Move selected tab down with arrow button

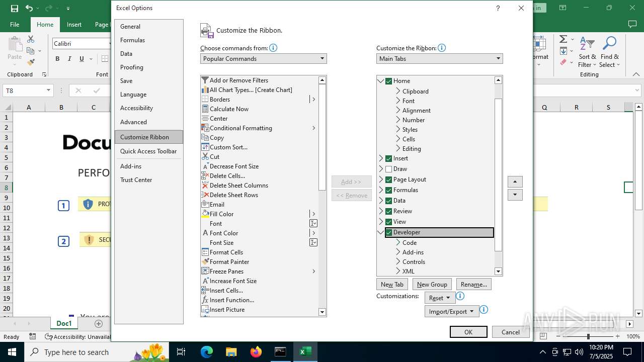tap(515, 195)
